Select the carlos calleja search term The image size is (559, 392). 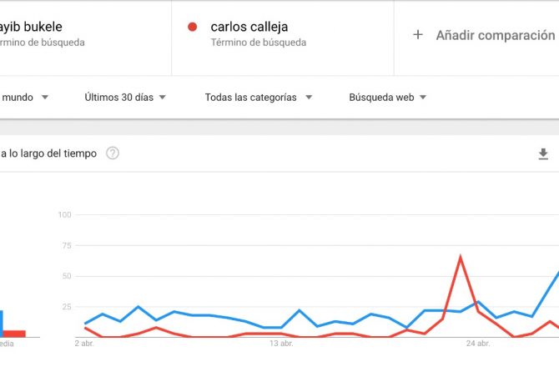[x=249, y=27]
